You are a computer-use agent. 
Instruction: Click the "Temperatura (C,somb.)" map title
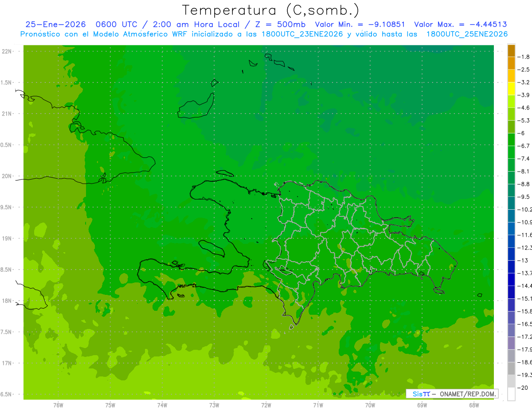[x=270, y=10]
